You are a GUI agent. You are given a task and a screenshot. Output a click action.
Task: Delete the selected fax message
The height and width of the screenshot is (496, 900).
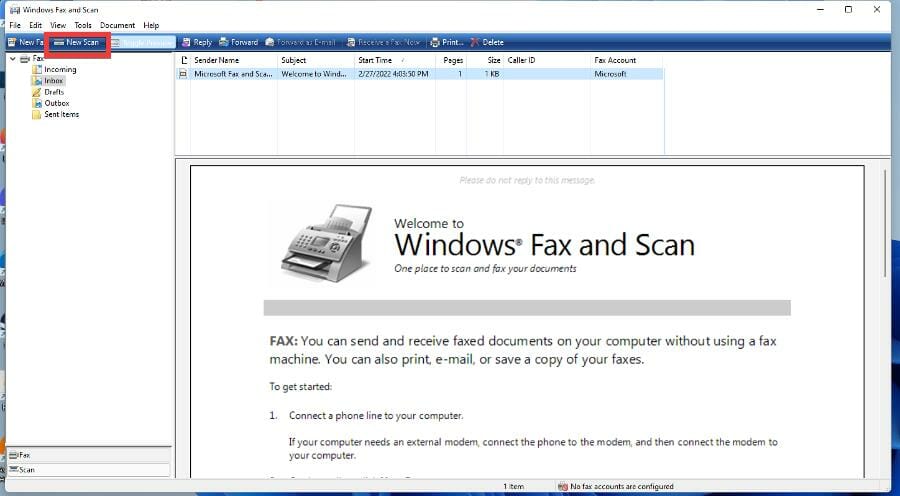click(487, 42)
